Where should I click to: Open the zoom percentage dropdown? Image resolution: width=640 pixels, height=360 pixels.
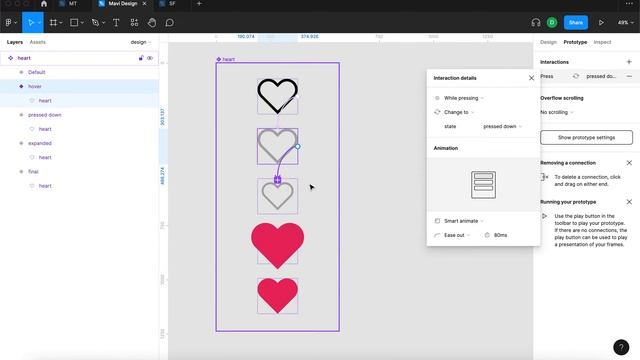click(625, 22)
